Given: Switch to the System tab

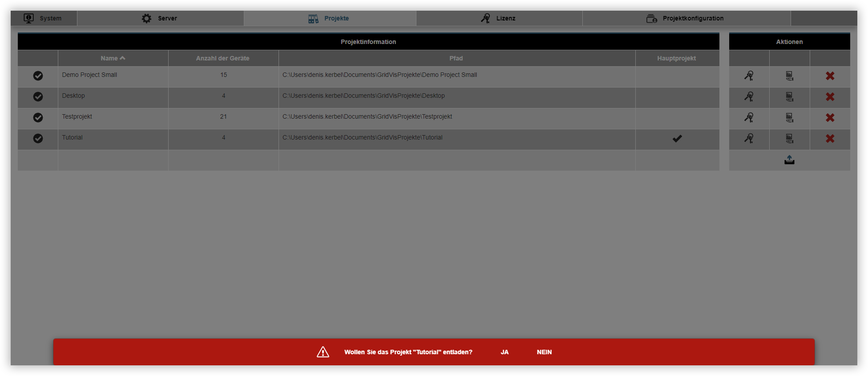Looking at the screenshot, I should coord(44,18).
